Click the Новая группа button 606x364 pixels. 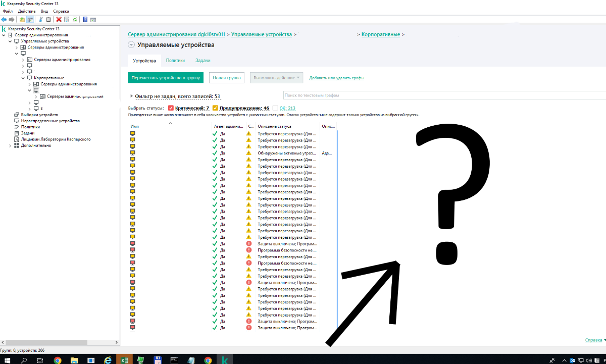[227, 78]
